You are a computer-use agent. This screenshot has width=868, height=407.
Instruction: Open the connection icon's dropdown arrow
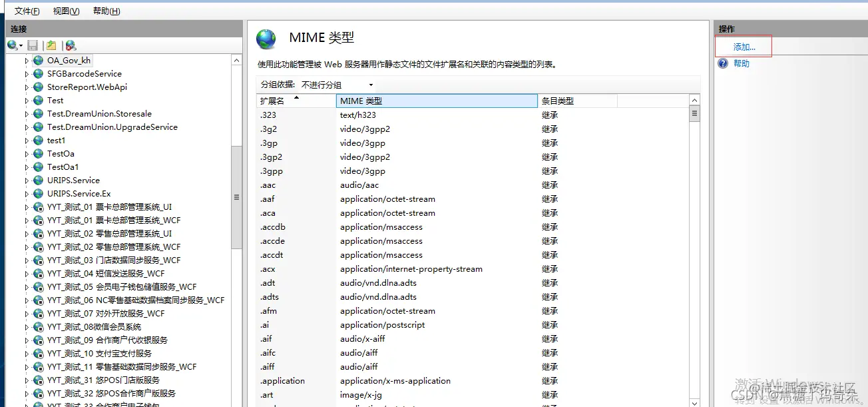(21, 46)
